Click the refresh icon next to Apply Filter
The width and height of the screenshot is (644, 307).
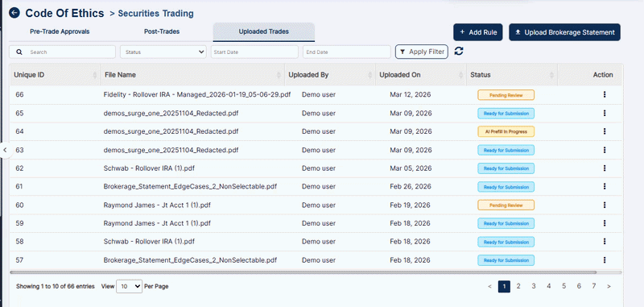(x=459, y=51)
